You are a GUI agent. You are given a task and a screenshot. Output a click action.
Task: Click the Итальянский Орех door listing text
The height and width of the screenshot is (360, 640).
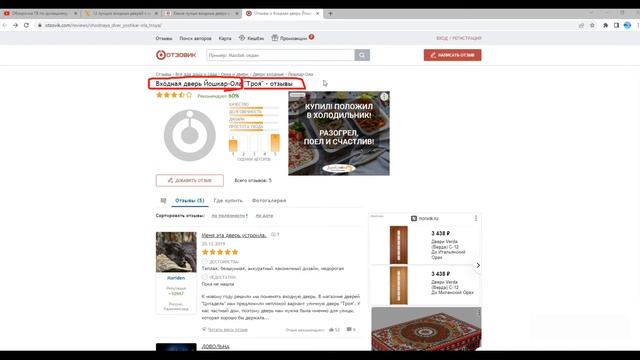(448, 249)
